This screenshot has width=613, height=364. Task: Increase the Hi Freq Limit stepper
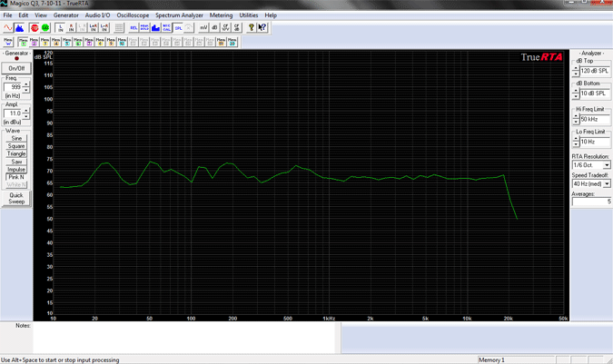[x=576, y=117]
